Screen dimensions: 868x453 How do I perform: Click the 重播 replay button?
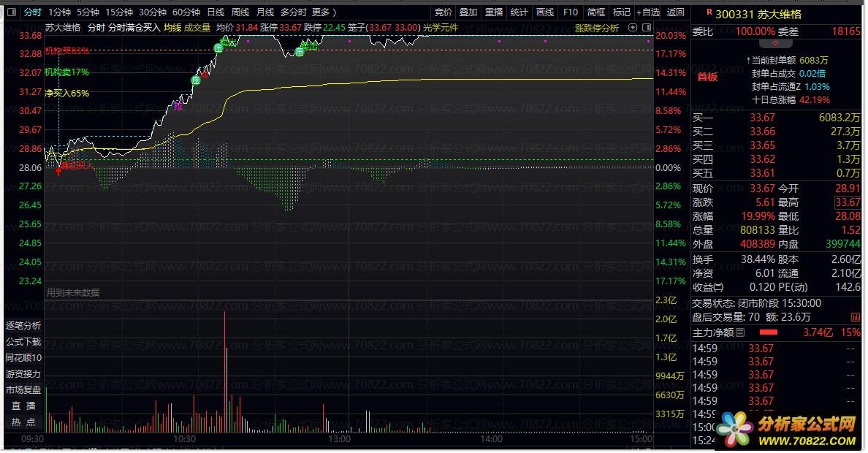tap(494, 12)
